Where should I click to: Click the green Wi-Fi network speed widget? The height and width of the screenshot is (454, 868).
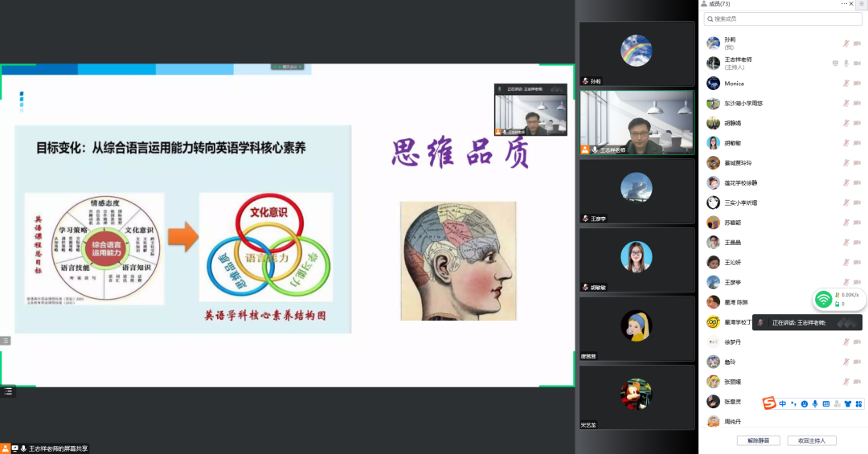pyautogui.click(x=838, y=300)
